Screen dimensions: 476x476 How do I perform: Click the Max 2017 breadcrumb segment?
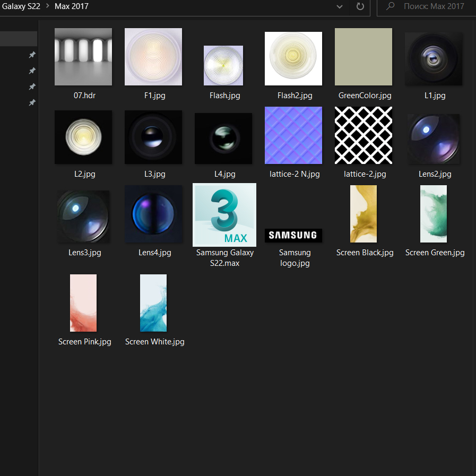pyautogui.click(x=72, y=7)
